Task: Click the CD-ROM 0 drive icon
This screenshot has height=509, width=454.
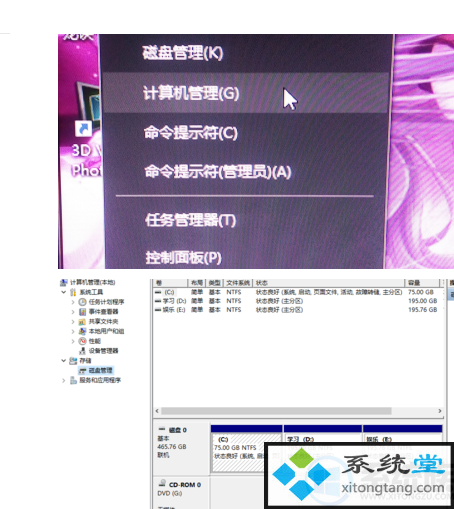Action: coord(162,483)
